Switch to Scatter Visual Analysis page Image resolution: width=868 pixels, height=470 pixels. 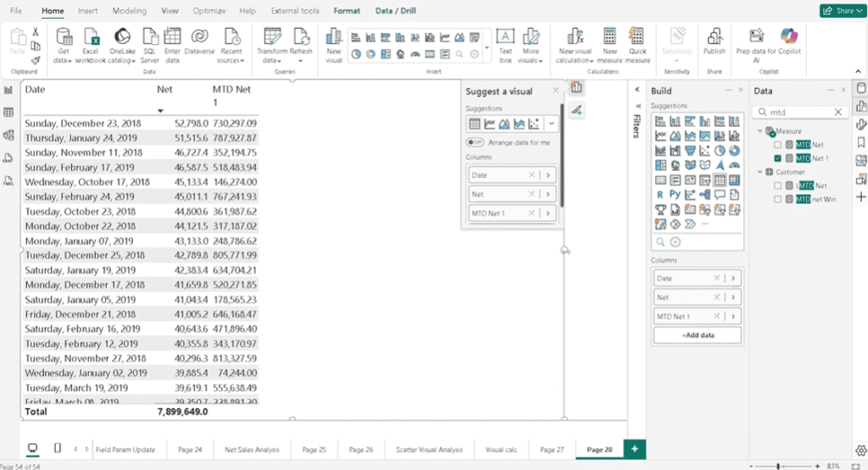(x=429, y=450)
